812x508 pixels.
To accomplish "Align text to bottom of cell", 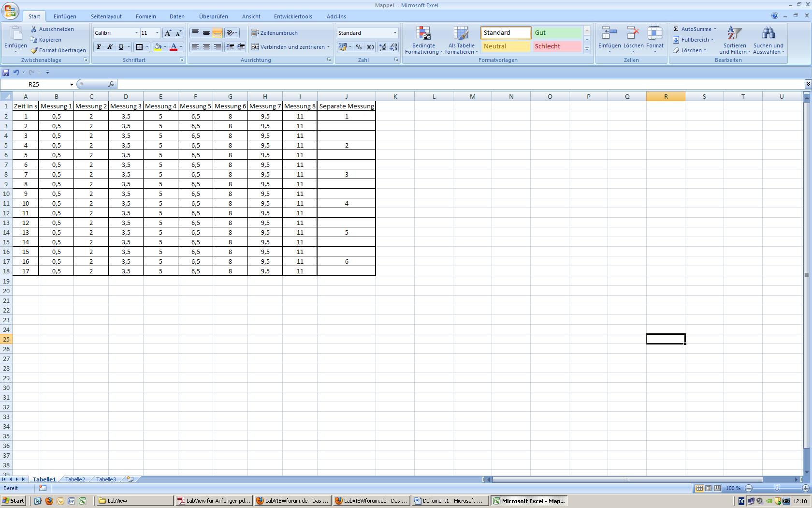I will [x=217, y=33].
